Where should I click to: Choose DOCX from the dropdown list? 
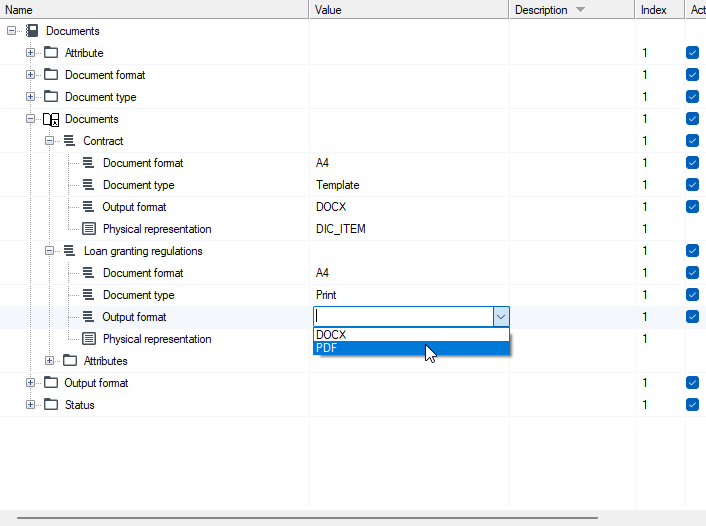(411, 335)
